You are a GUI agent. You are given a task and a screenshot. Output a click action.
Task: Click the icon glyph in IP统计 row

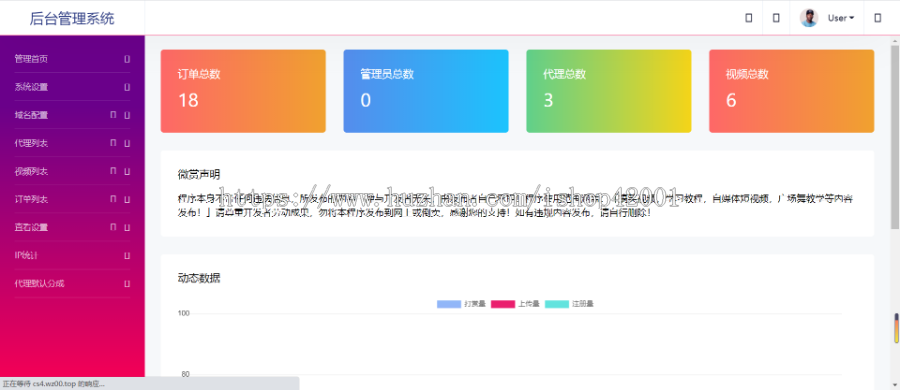point(127,256)
